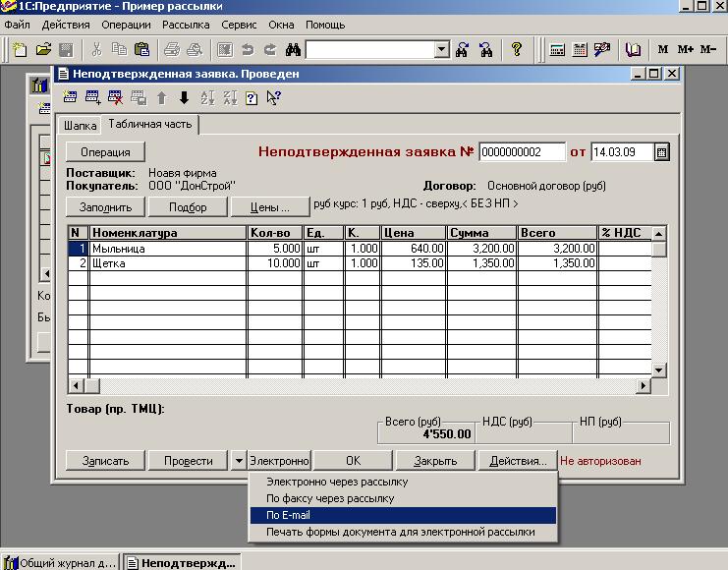728x570 pixels.
Task: Click the Save diskette icon
Action: click(66, 49)
